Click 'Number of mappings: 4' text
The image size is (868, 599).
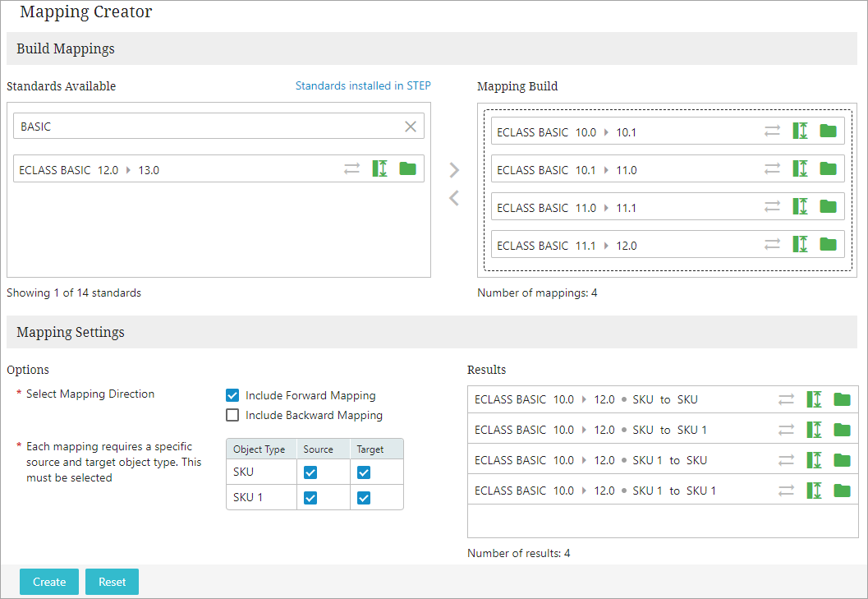click(537, 293)
